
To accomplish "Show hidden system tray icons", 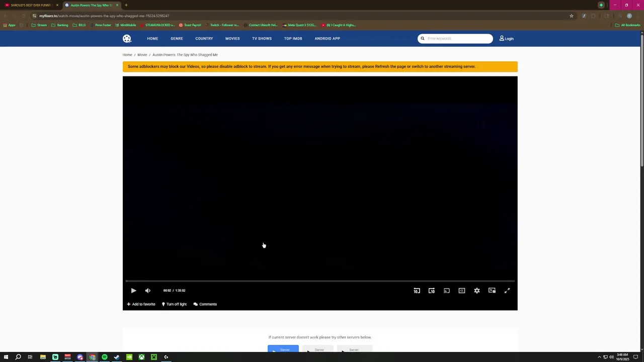I will (x=599, y=357).
